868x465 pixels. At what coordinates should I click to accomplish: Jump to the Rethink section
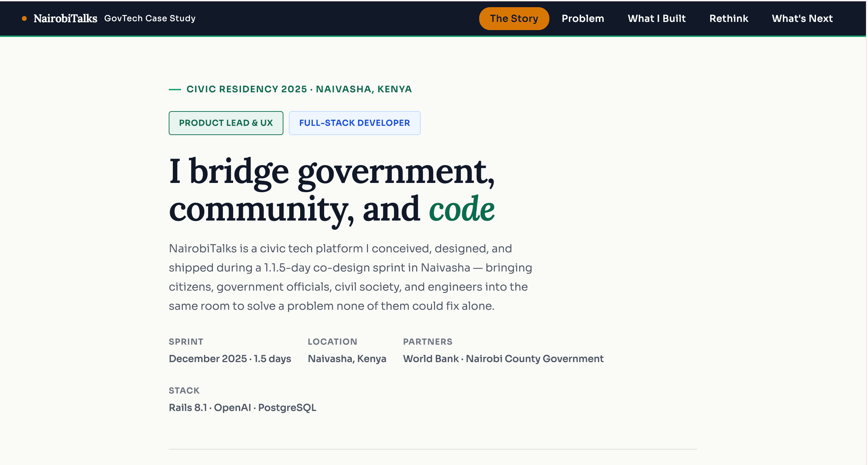click(729, 18)
